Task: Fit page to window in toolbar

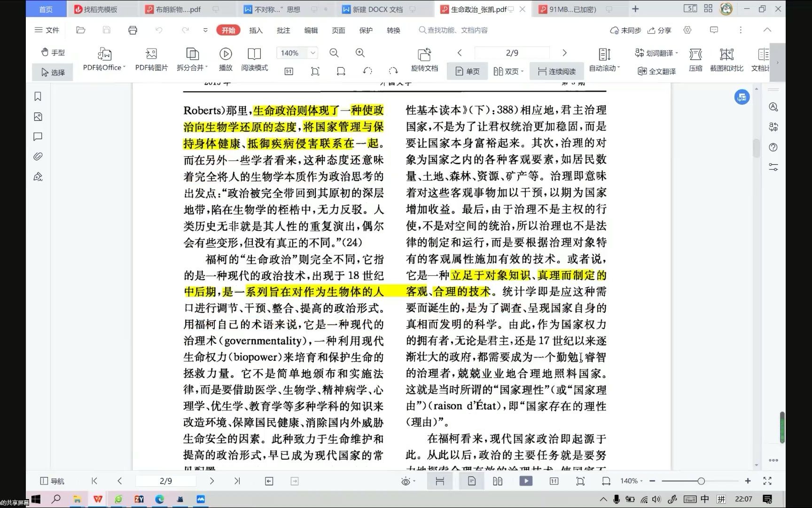Action: pos(315,71)
